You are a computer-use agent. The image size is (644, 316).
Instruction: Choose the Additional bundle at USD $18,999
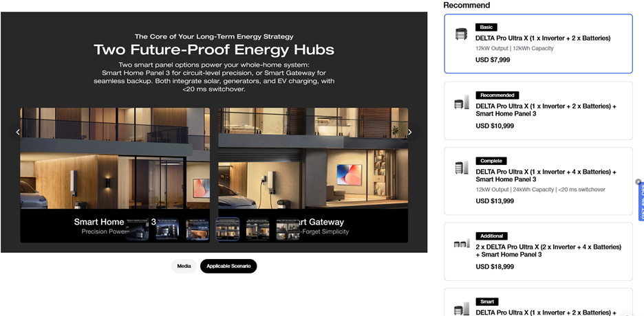pos(538,251)
